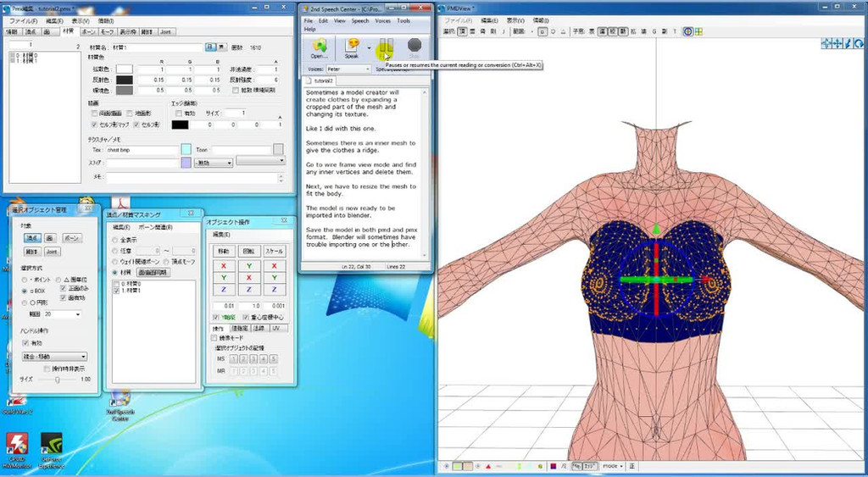Click the colored circle gizmo toolbar icon
Image resolution: width=868 pixels, height=477 pixels.
coord(687,31)
